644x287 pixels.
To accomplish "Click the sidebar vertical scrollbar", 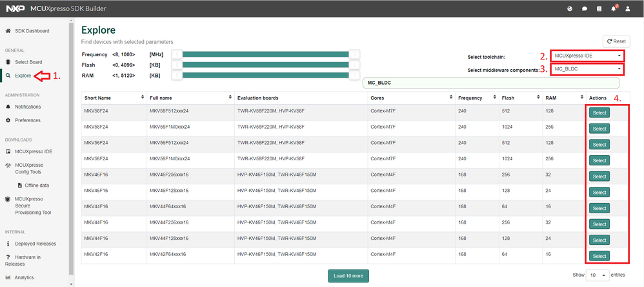I will click(72, 150).
